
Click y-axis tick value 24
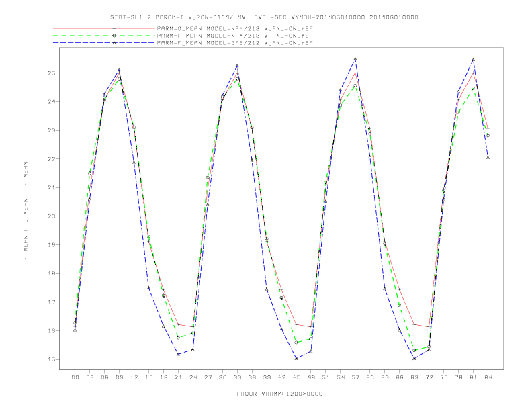52,101
